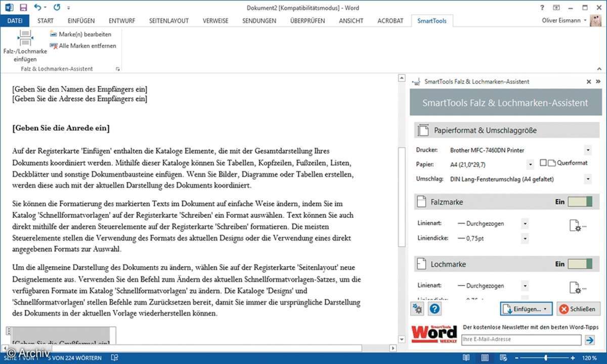
Task: Redo the last action
Action: 57,8
